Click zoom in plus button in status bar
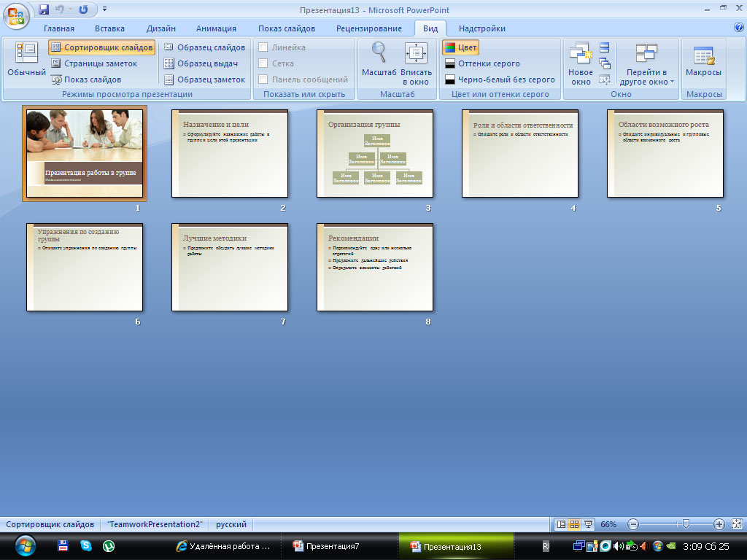Image resolution: width=747 pixels, height=560 pixels. tap(719, 524)
